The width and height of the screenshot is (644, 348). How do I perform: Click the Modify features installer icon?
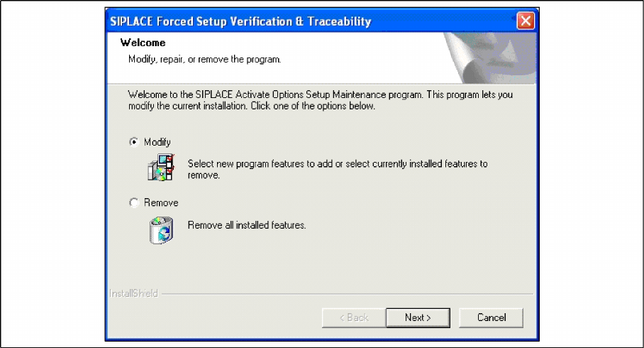(x=161, y=168)
